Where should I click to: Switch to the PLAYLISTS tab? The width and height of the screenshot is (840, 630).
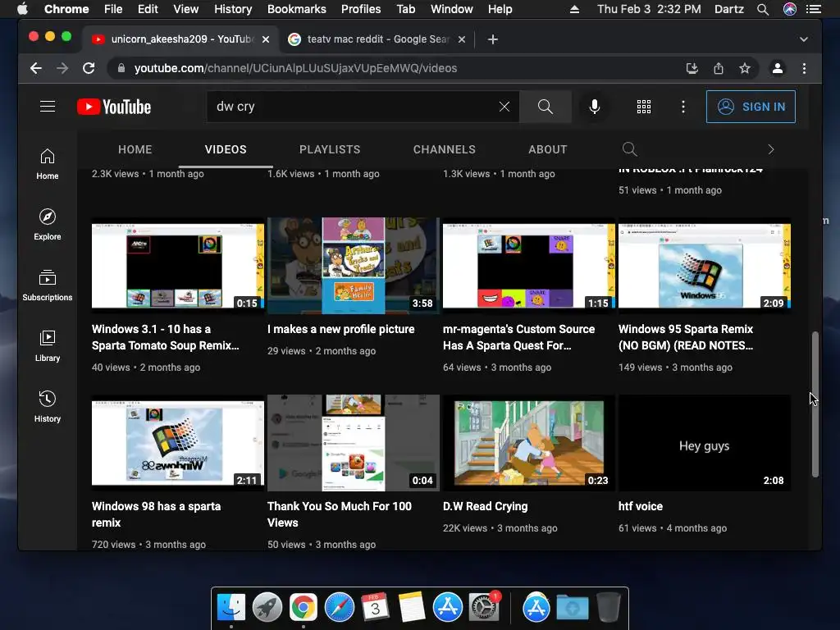coord(330,149)
